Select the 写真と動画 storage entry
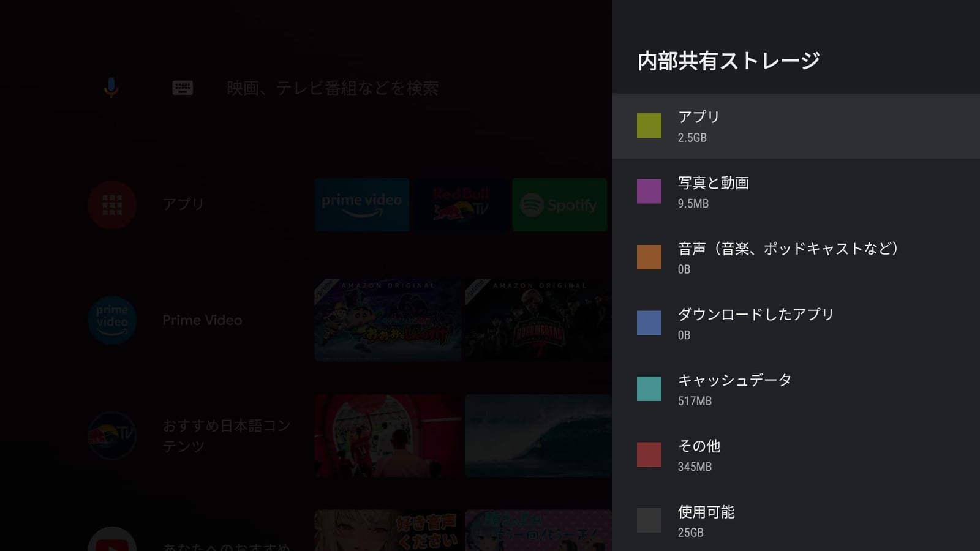 (796, 192)
